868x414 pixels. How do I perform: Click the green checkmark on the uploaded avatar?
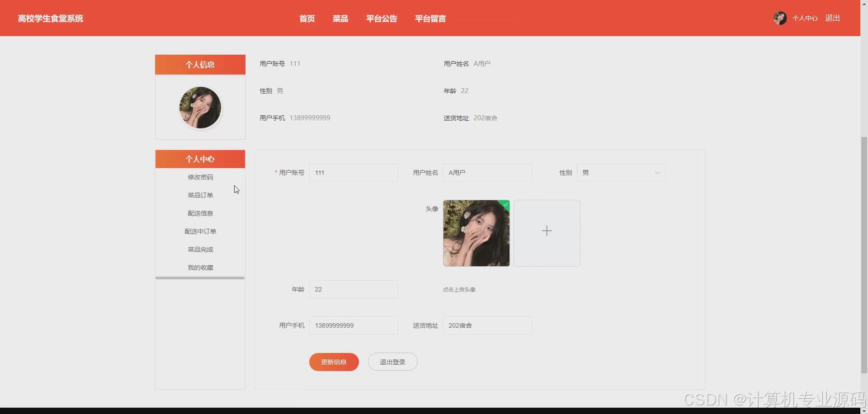point(505,205)
